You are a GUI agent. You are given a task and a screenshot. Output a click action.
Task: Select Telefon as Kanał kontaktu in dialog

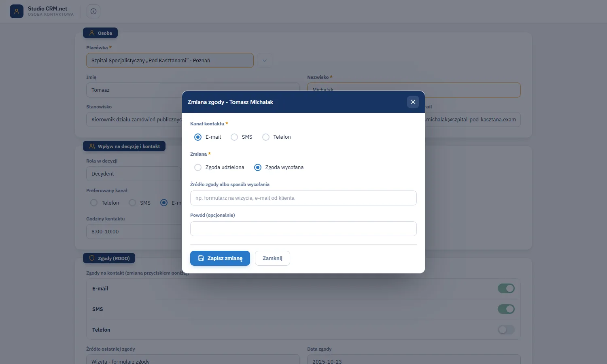coord(266,137)
